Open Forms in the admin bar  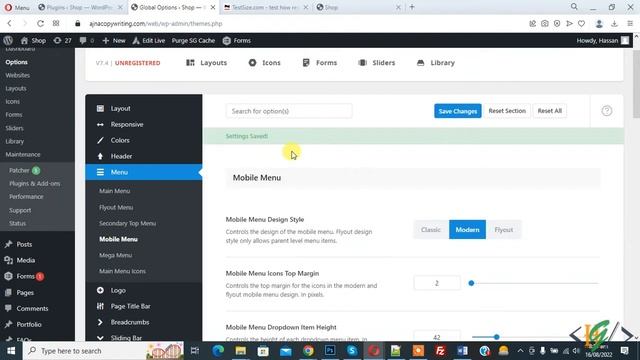pos(237,40)
